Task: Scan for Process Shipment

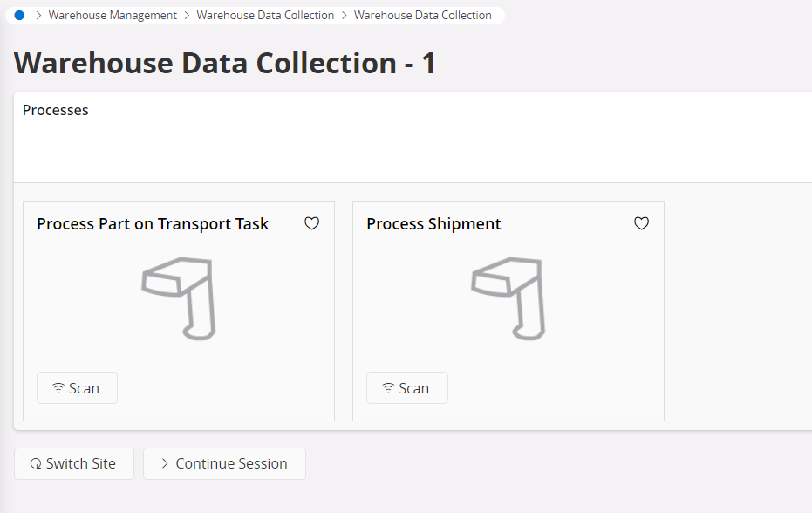Action: (x=407, y=388)
